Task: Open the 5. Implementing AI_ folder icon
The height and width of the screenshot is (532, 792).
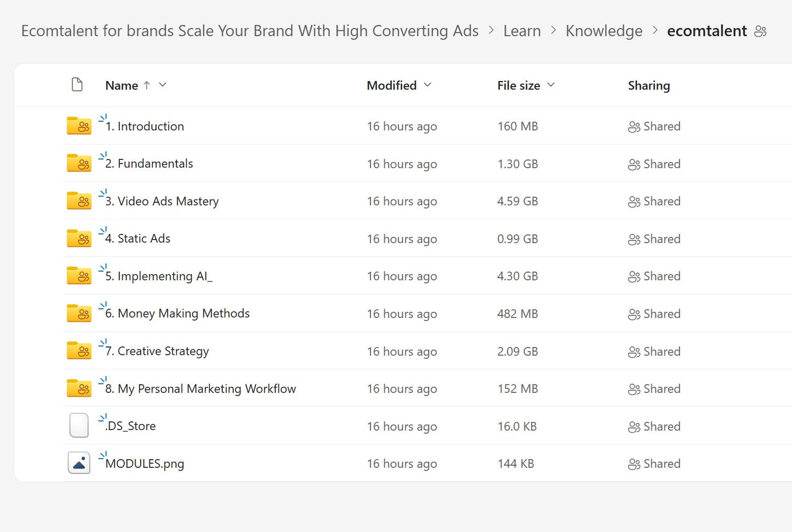Action: click(x=79, y=276)
